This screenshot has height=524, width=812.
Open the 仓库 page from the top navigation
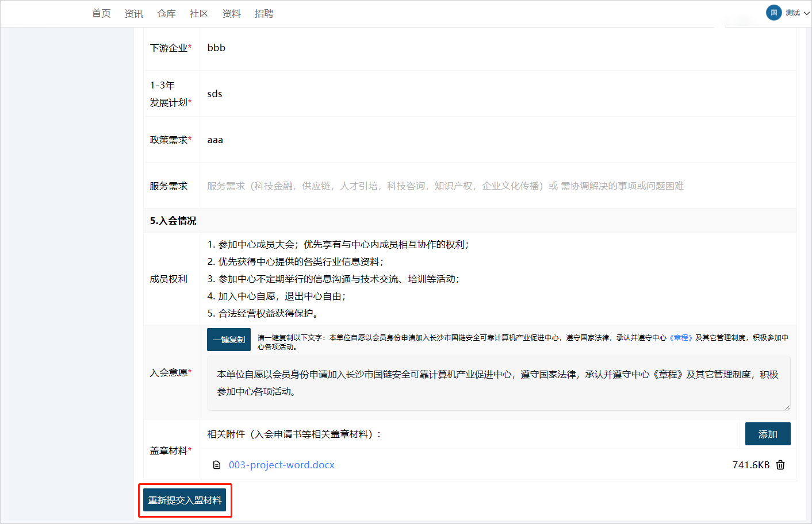[166, 13]
